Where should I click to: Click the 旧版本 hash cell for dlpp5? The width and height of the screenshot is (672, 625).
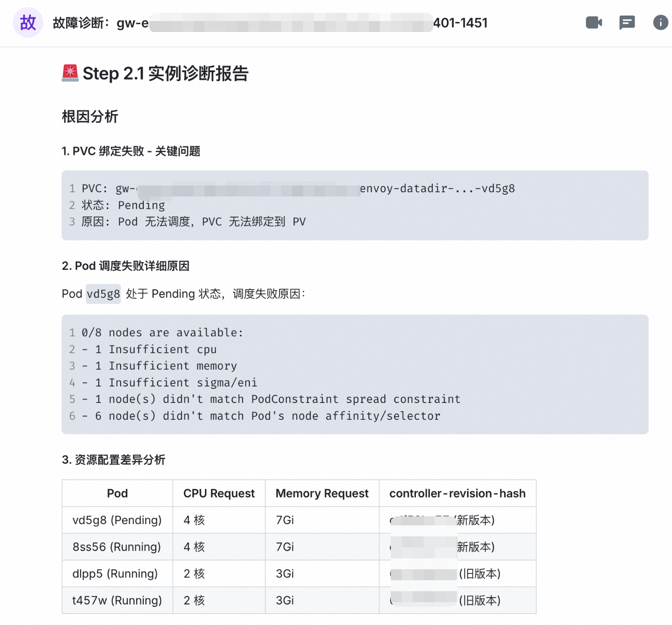click(x=457, y=573)
